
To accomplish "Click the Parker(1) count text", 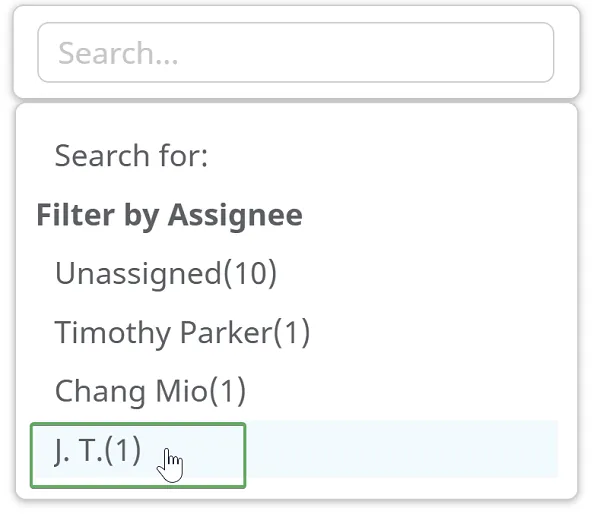I will (x=245, y=332).
